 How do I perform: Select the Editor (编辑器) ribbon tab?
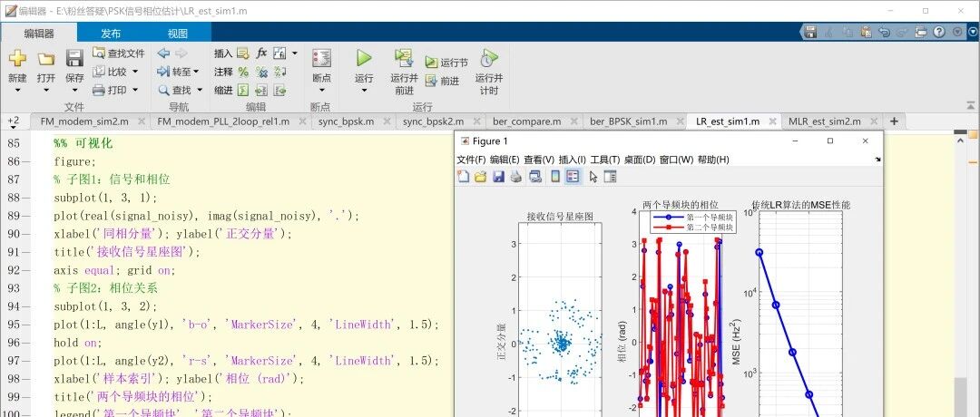pyautogui.click(x=39, y=34)
